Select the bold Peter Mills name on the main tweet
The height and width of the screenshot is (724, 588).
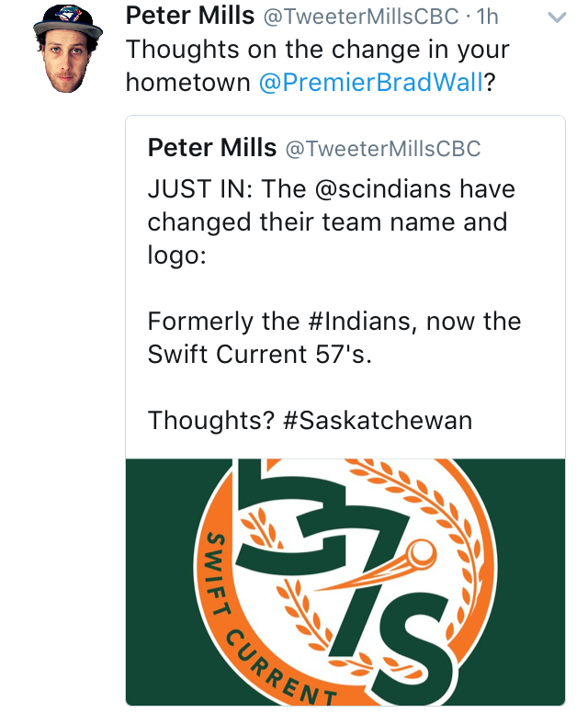tap(189, 16)
